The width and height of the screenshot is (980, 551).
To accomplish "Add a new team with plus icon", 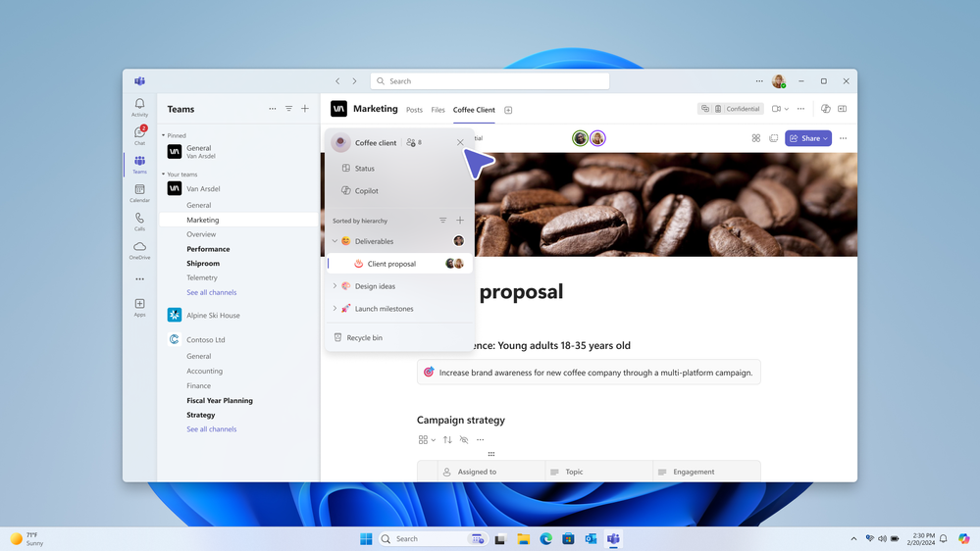I will click(305, 109).
